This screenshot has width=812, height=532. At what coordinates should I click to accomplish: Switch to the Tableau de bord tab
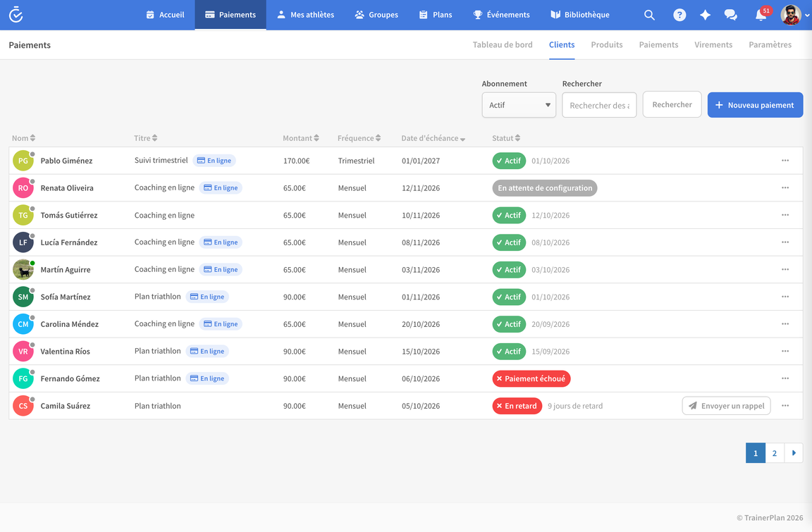click(x=503, y=44)
